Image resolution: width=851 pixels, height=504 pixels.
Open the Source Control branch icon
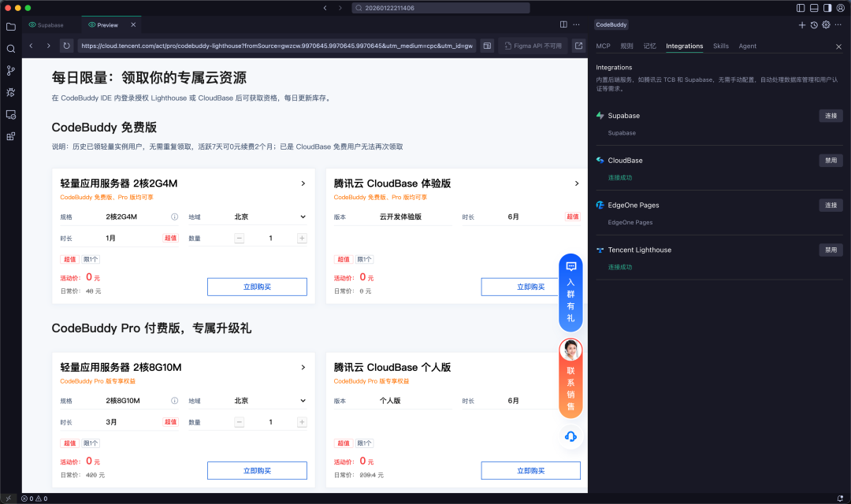click(10, 70)
